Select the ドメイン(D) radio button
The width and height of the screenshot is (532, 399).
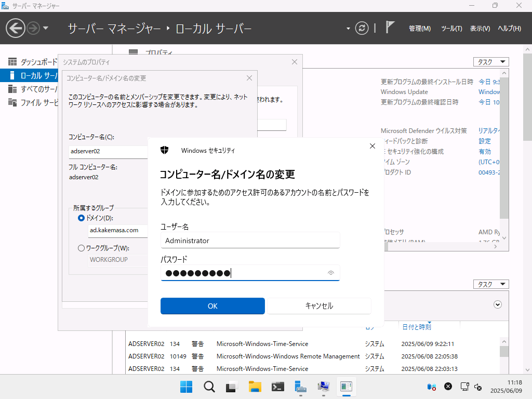[81, 218]
